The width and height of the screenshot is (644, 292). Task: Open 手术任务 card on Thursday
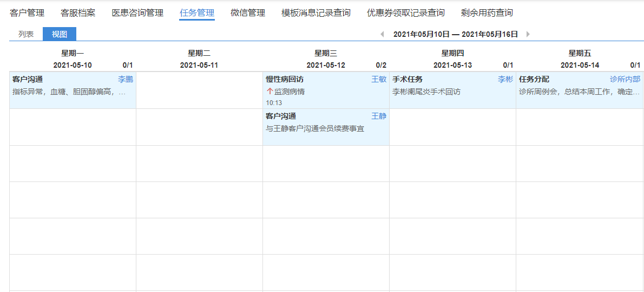click(x=433, y=90)
